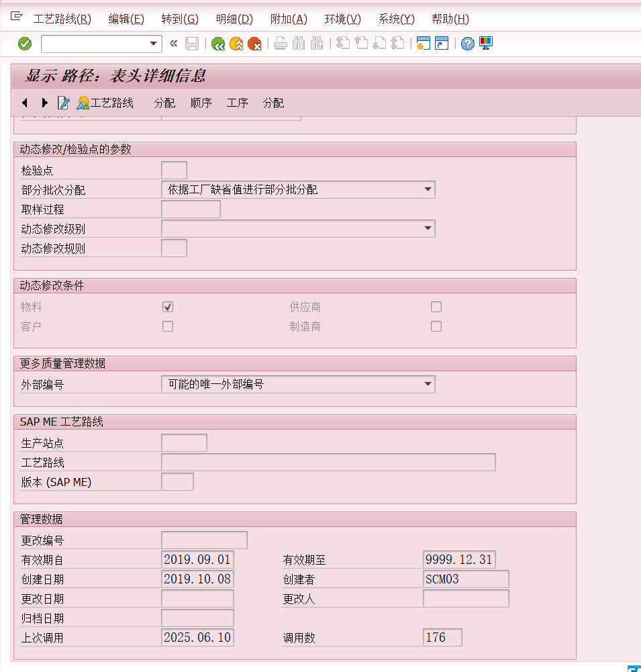Viewport: 641px width, 672px height.
Task: Click the 动态修改规则 input field
Action: pos(174,248)
